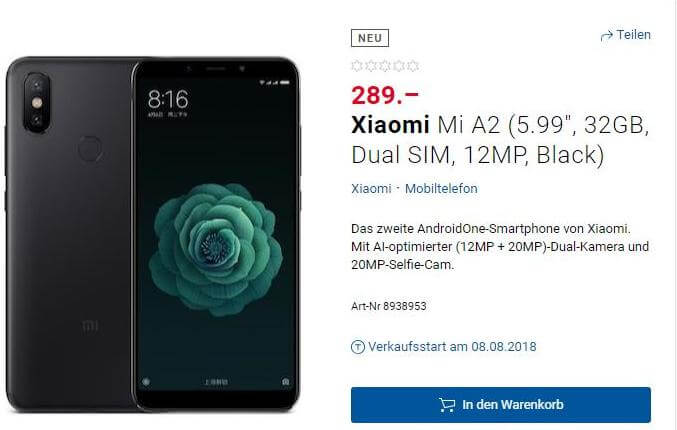Select the second rating star
Image resolution: width=677 pixels, height=430 pixels.
click(371, 66)
